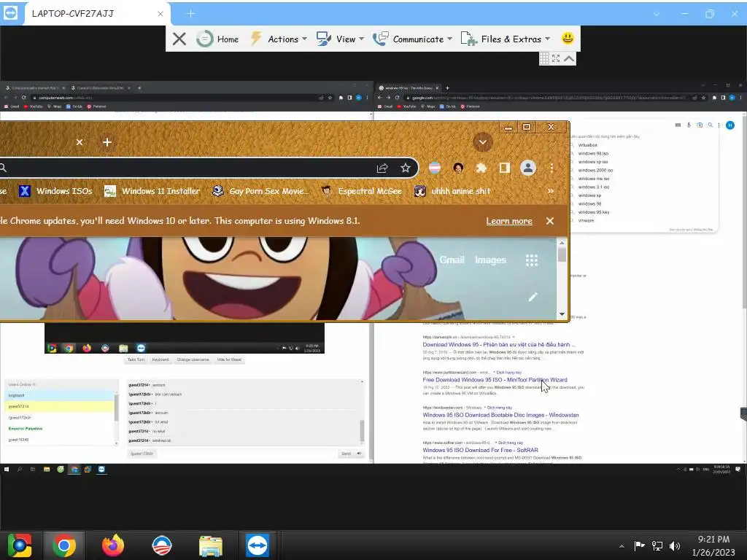The height and width of the screenshot is (560, 747).
Task: Open the Windows ISOs bookmark
Action: point(55,191)
